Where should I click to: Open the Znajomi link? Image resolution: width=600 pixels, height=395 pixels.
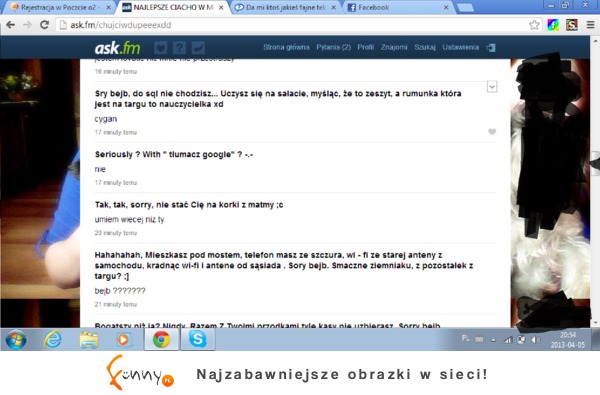394,47
